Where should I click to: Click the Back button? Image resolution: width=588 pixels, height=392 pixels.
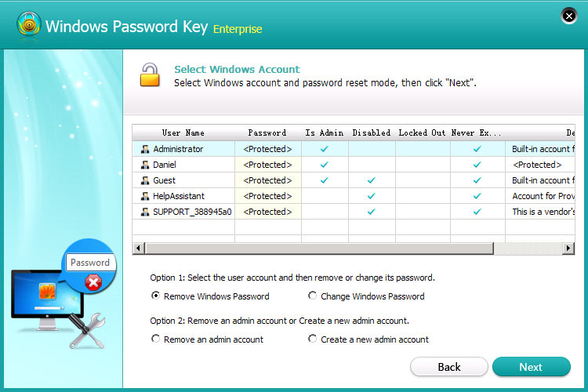click(449, 366)
